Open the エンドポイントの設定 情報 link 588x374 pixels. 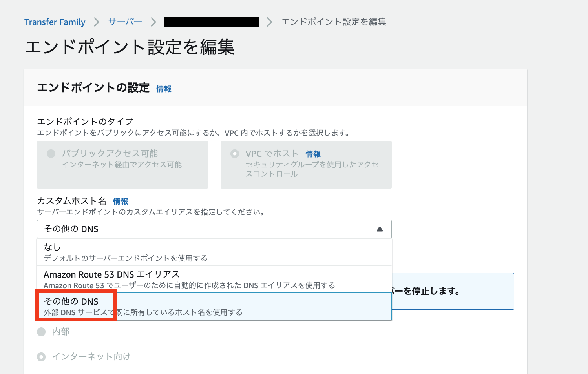click(163, 89)
